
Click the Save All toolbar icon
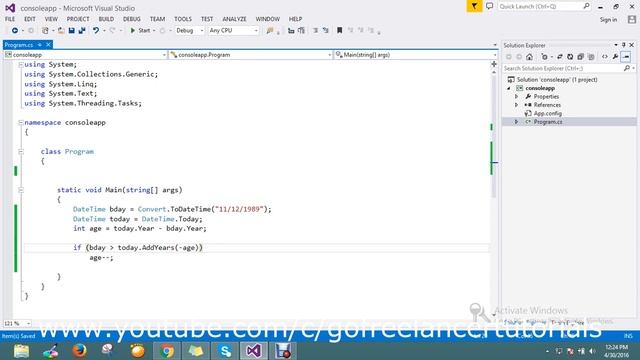coord(82,31)
